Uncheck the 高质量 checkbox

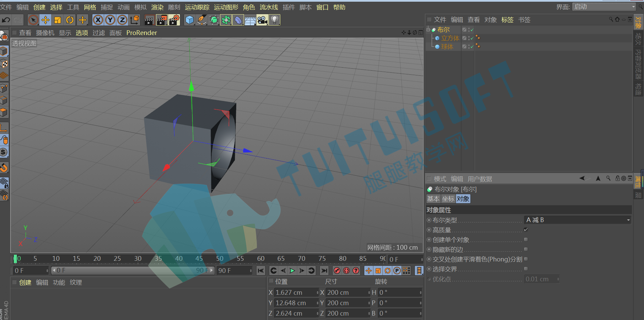(526, 229)
